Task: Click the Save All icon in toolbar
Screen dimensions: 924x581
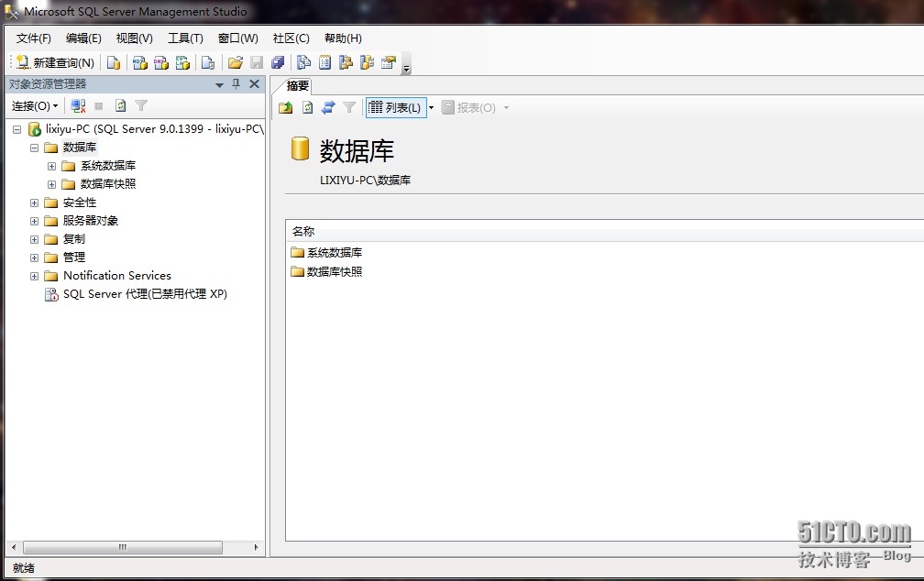Action: (278, 62)
